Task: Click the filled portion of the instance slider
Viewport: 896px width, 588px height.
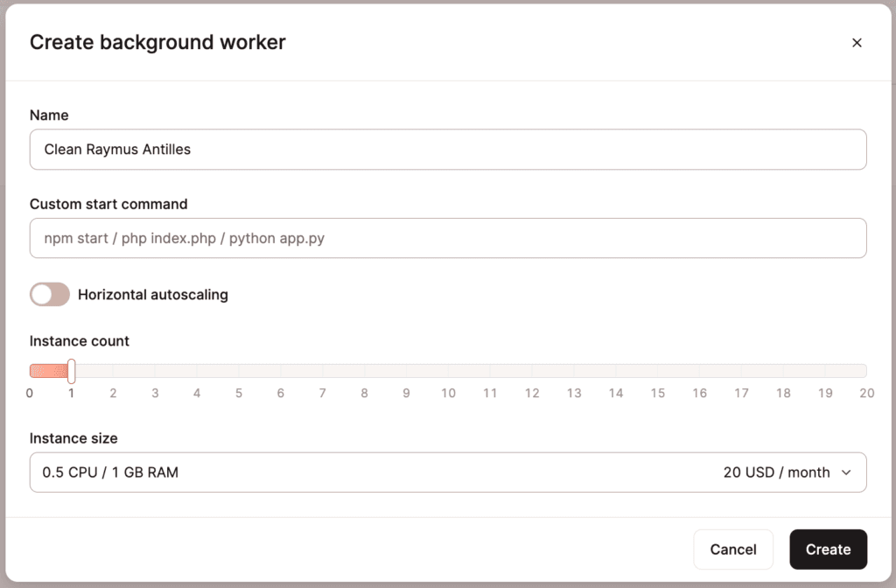Action: 48,370
